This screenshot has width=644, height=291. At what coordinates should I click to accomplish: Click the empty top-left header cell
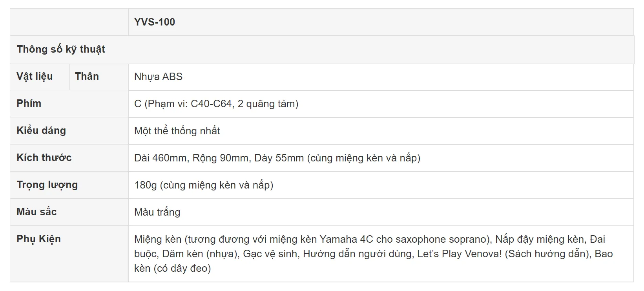(69, 22)
